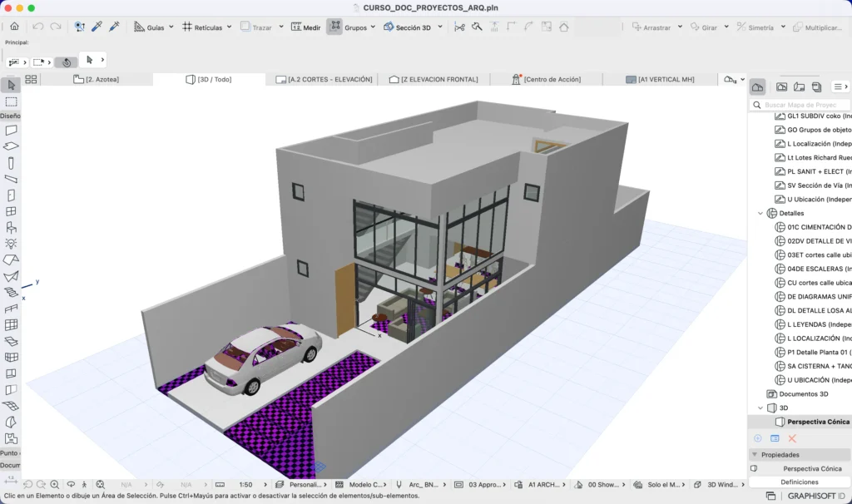Click the Adjust hammer icon
The width and height of the screenshot is (852, 504).
point(477,27)
